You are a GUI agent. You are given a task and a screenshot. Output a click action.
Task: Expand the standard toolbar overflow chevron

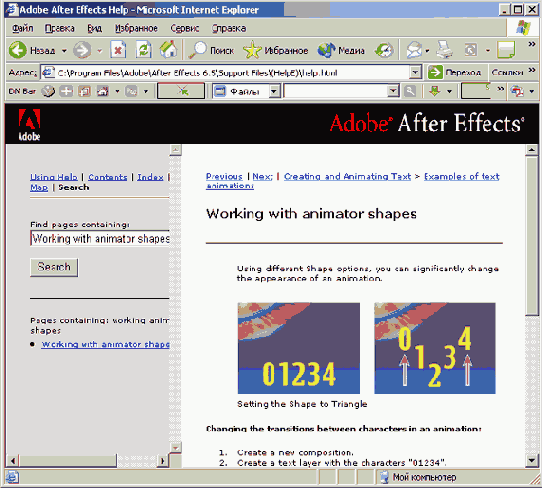532,44
